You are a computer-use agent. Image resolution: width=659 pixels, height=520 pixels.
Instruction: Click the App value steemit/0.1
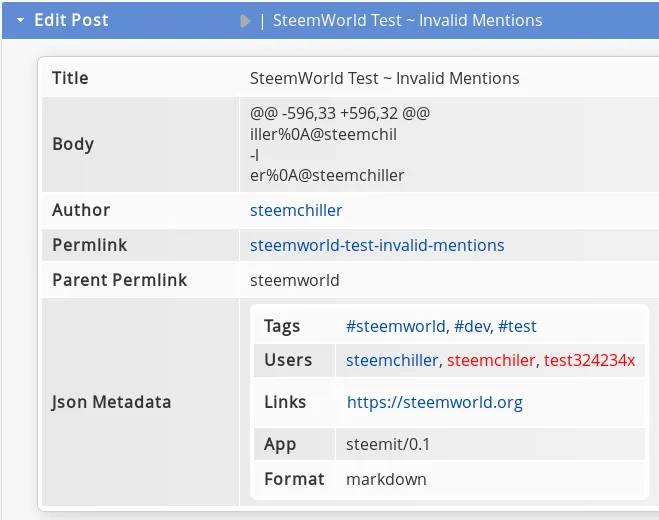click(387, 444)
